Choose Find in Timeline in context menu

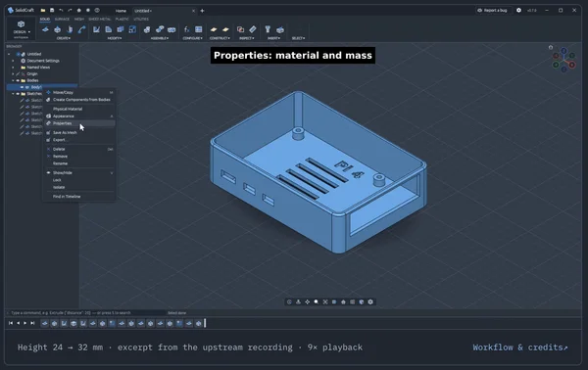tap(79, 196)
